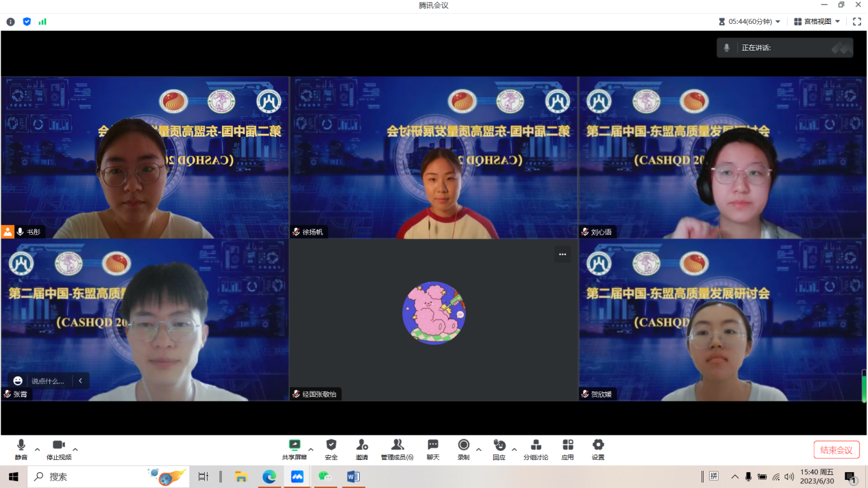The width and height of the screenshot is (868, 488).
Task: Open the more options menu on 经国张敬怡's tile
Action: (562, 254)
